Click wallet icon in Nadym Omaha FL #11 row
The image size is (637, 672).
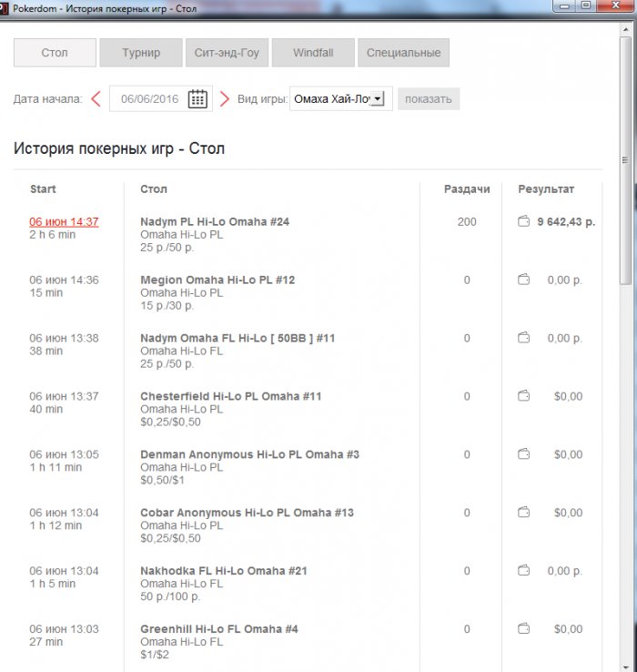pyautogui.click(x=523, y=338)
